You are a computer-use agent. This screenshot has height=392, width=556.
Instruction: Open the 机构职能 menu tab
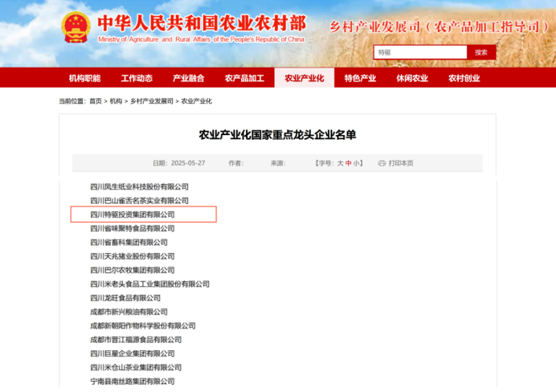tap(84, 78)
